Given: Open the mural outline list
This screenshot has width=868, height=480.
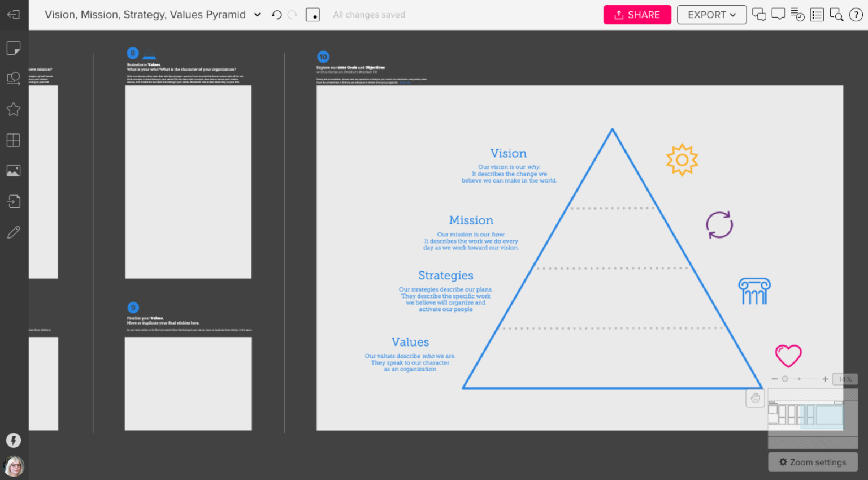Looking at the screenshot, I should (817, 14).
